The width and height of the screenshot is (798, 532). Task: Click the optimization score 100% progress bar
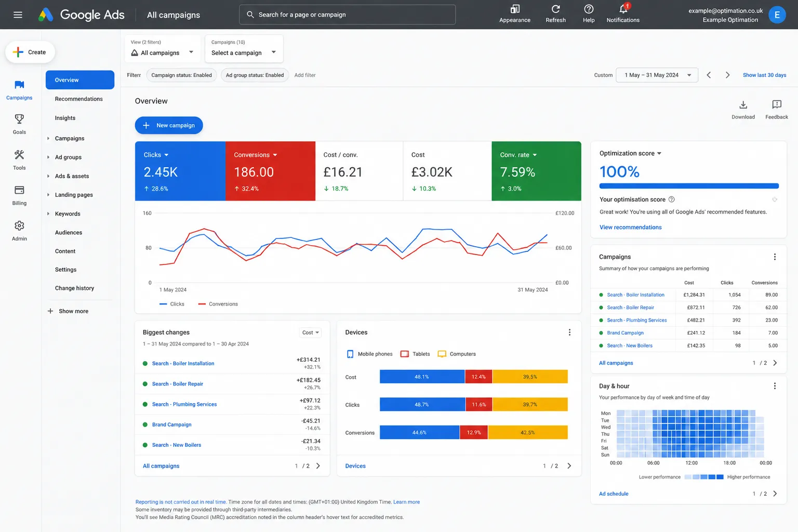click(689, 185)
